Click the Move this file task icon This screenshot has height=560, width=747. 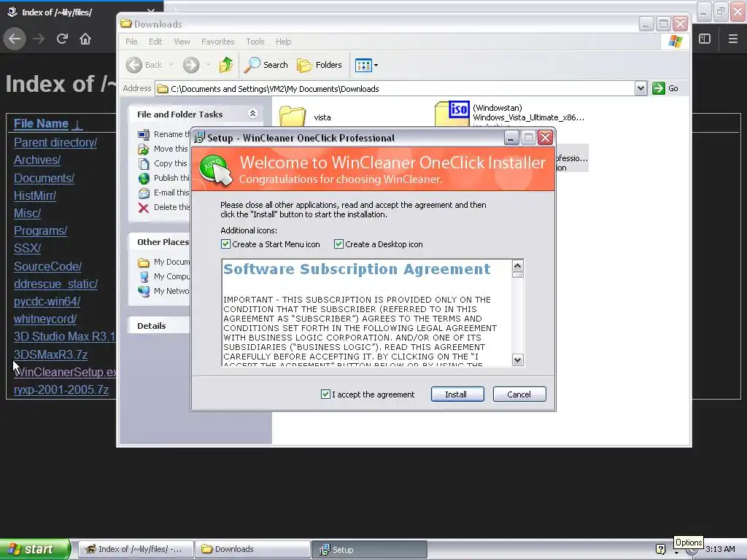click(144, 149)
